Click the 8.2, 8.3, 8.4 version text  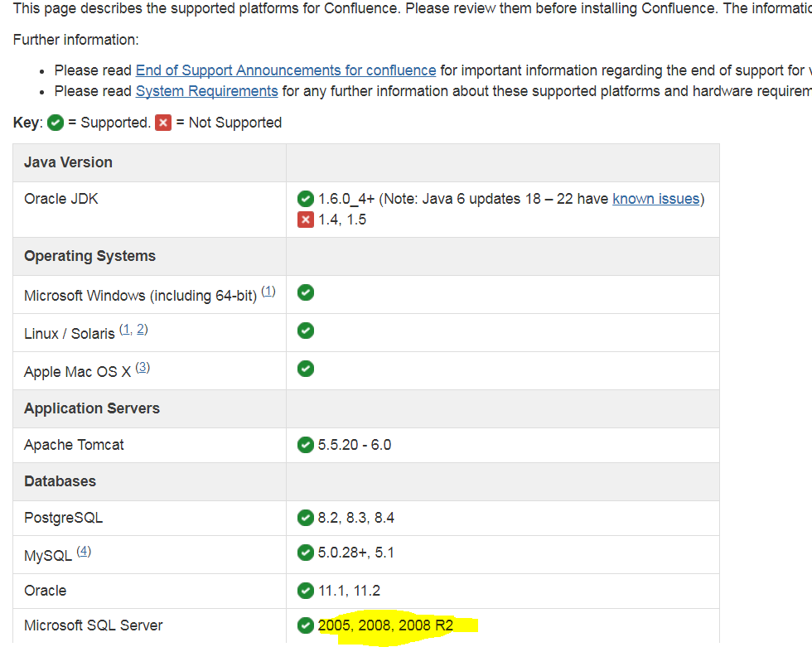click(356, 518)
